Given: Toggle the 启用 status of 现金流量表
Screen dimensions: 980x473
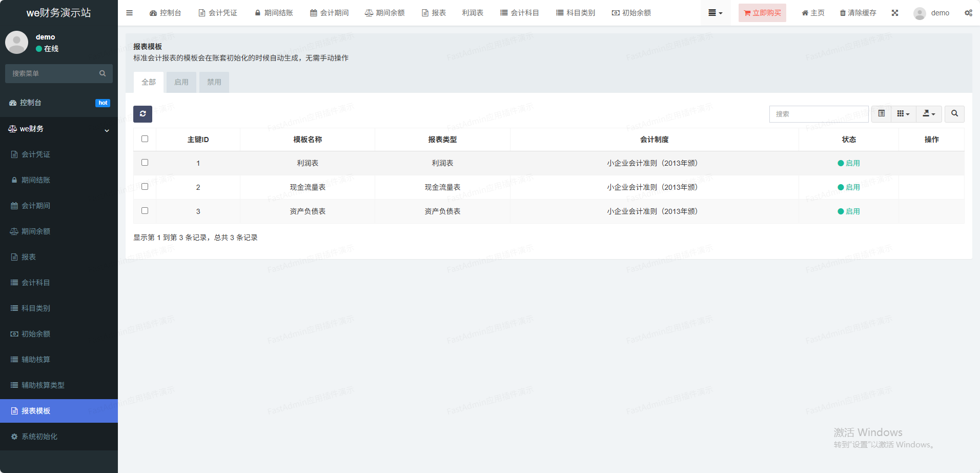Looking at the screenshot, I should coord(848,187).
